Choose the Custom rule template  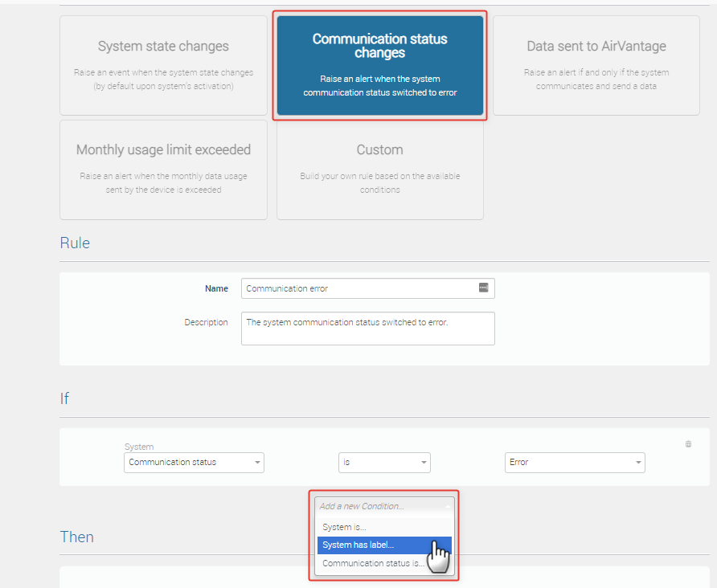pos(379,169)
